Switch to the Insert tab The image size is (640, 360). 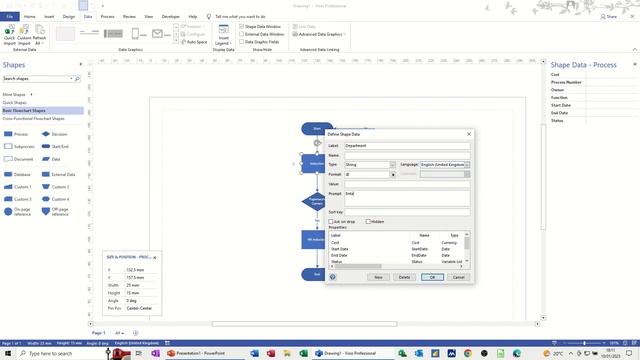[x=49, y=17]
